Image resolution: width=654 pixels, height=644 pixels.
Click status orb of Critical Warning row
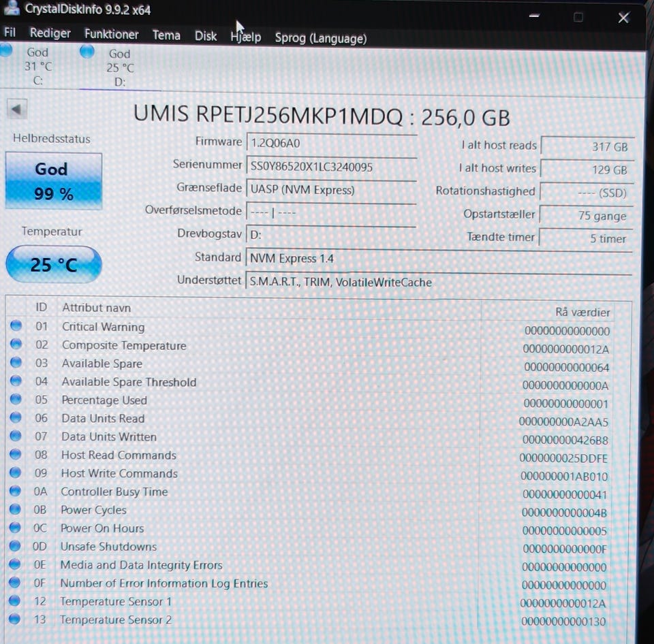tap(16, 325)
